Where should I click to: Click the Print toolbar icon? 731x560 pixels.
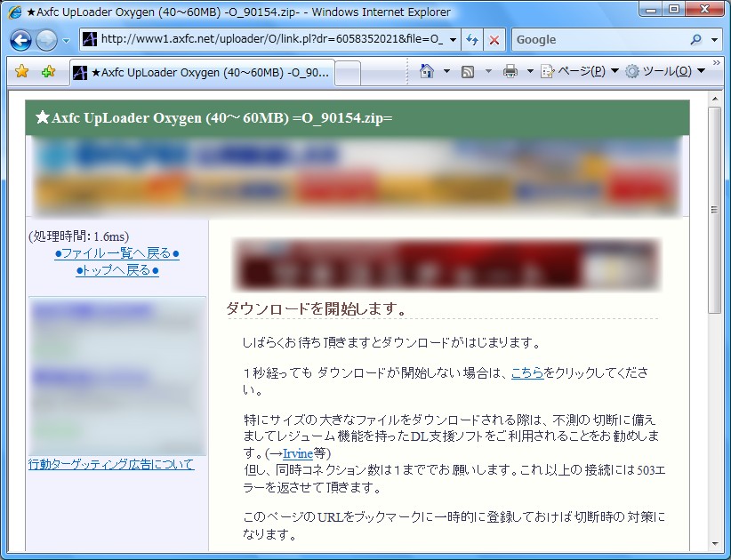pos(510,71)
